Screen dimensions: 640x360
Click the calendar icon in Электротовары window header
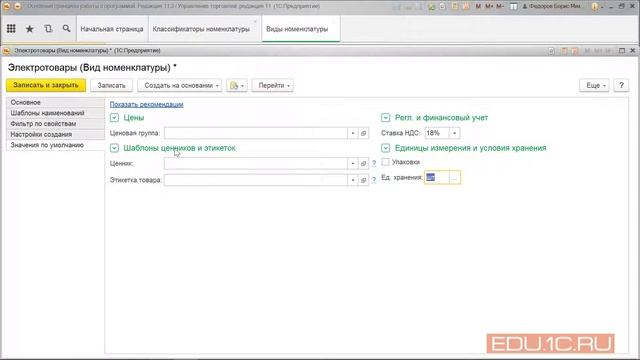tap(575, 51)
